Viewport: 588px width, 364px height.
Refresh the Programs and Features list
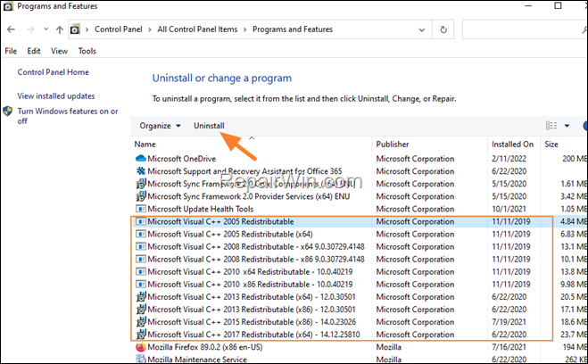coord(443,29)
